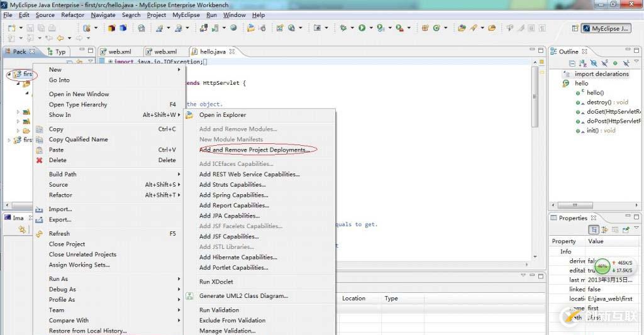Open the Search flashlight dropdown arrow

coord(482,28)
